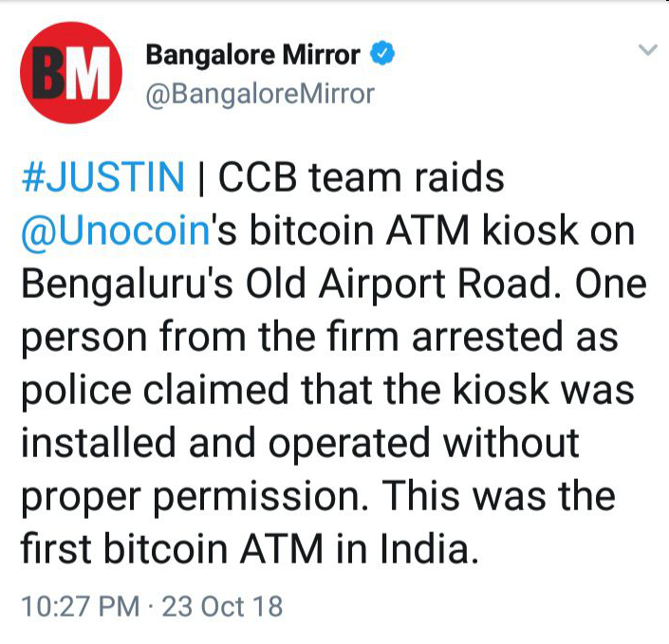Visit the @BangaloreMirror handle
The image size is (669, 644).
[x=260, y=94]
